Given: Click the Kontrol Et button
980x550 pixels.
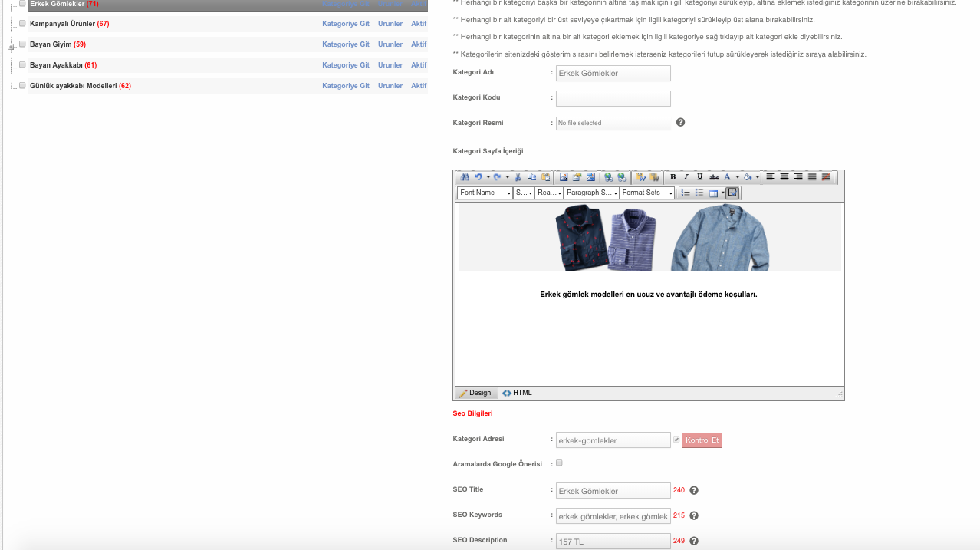Looking at the screenshot, I should tap(702, 440).
